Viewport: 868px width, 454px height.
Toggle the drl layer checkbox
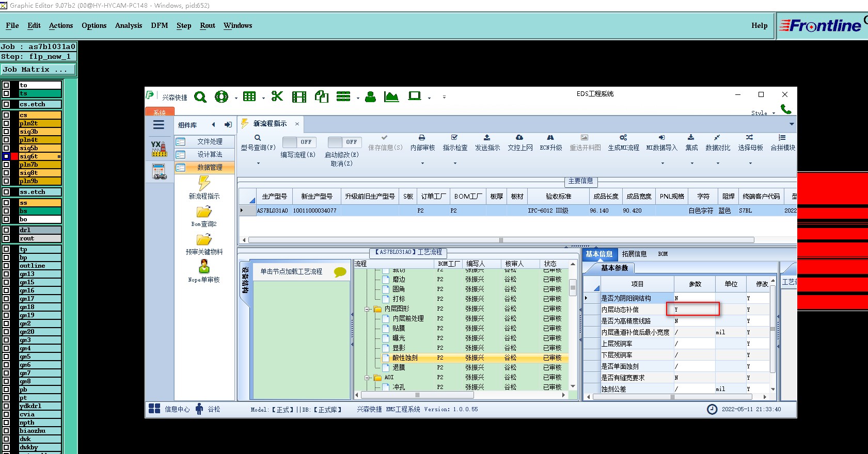[x=6, y=230]
